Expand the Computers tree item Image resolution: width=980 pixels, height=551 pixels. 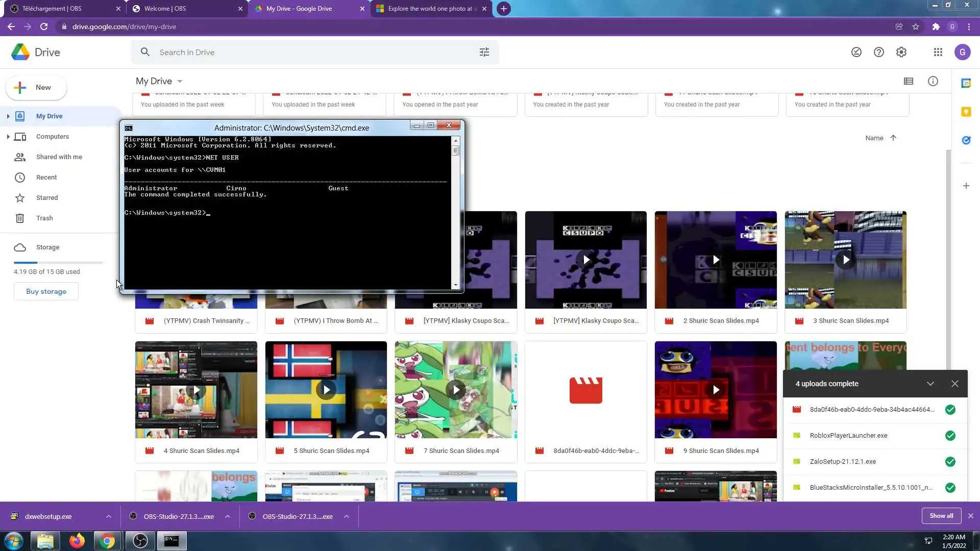coord(8,137)
